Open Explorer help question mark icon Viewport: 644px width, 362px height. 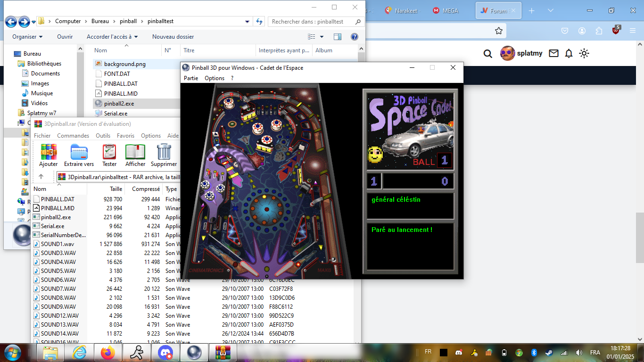point(355,37)
